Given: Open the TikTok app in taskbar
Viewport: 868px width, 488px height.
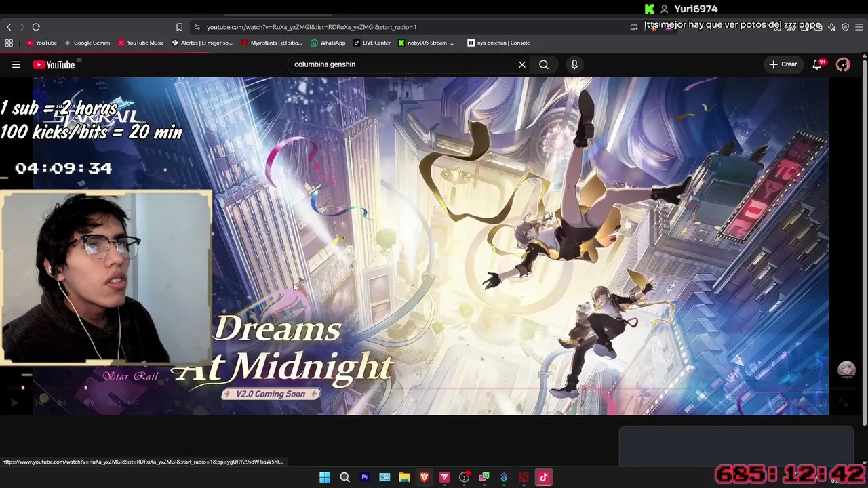Looking at the screenshot, I should coord(543,477).
